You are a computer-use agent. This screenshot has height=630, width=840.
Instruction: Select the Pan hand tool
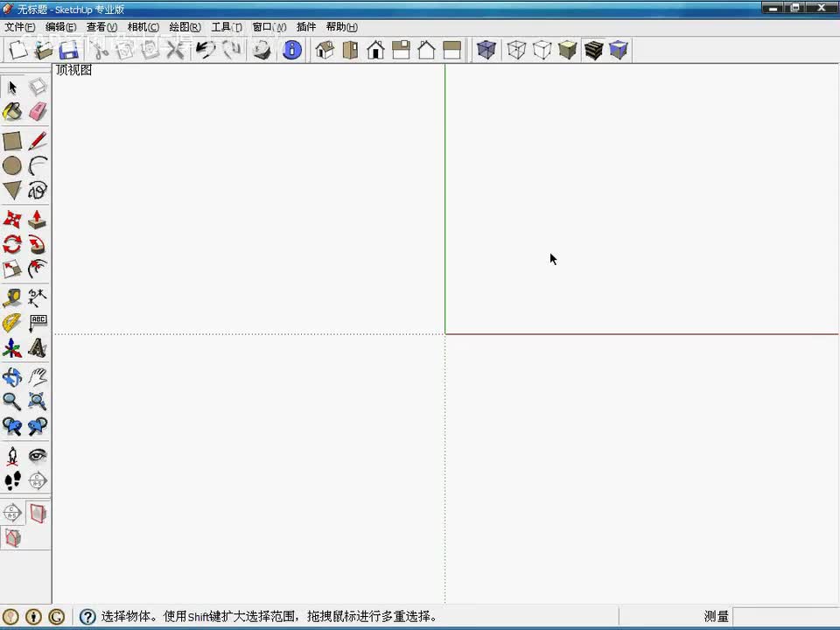pos(38,377)
